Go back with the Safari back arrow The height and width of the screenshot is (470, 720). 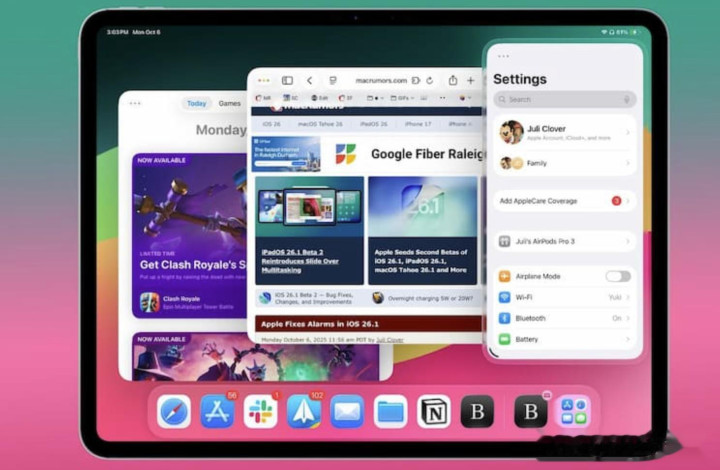309,81
